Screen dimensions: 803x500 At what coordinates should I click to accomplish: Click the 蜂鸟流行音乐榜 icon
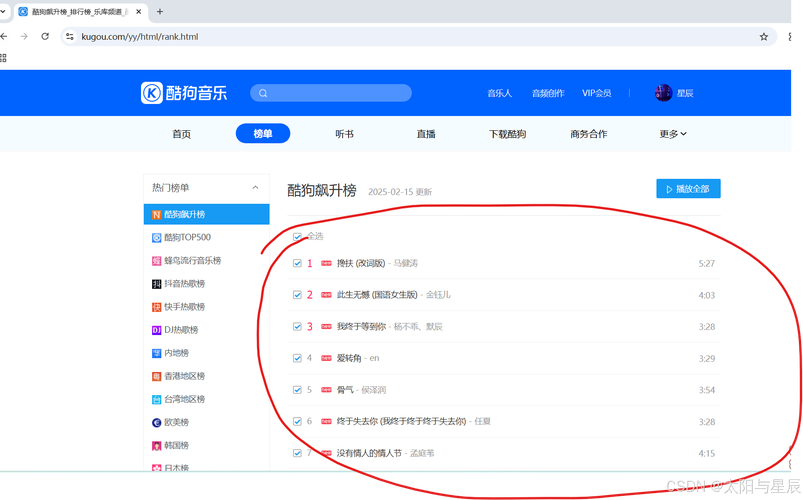pos(157,261)
